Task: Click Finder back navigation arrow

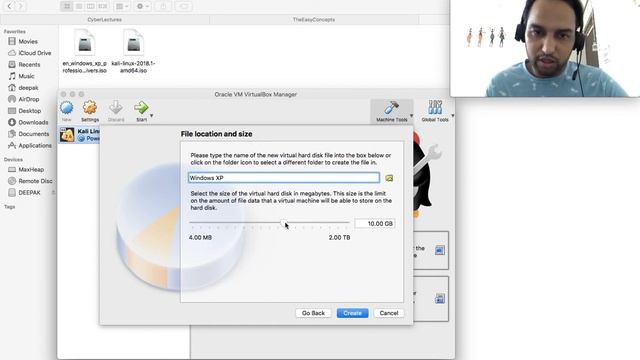Action: coord(9,6)
